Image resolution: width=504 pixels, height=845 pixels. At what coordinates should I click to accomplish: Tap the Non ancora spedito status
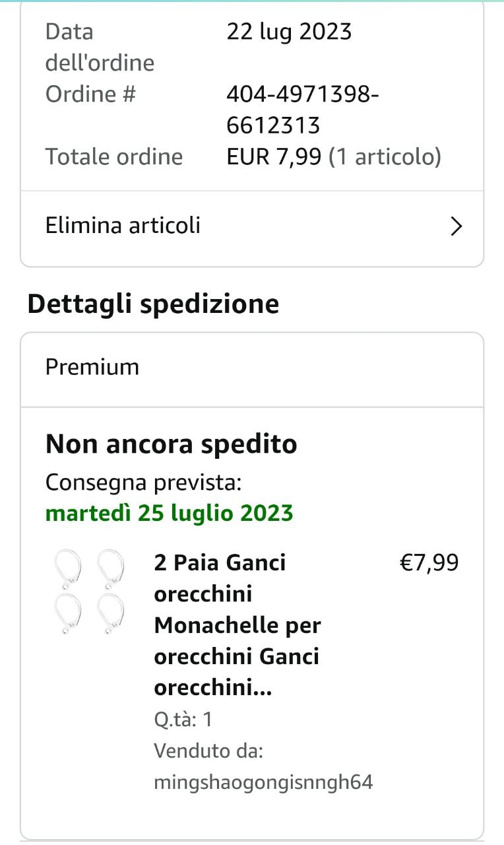(x=172, y=444)
